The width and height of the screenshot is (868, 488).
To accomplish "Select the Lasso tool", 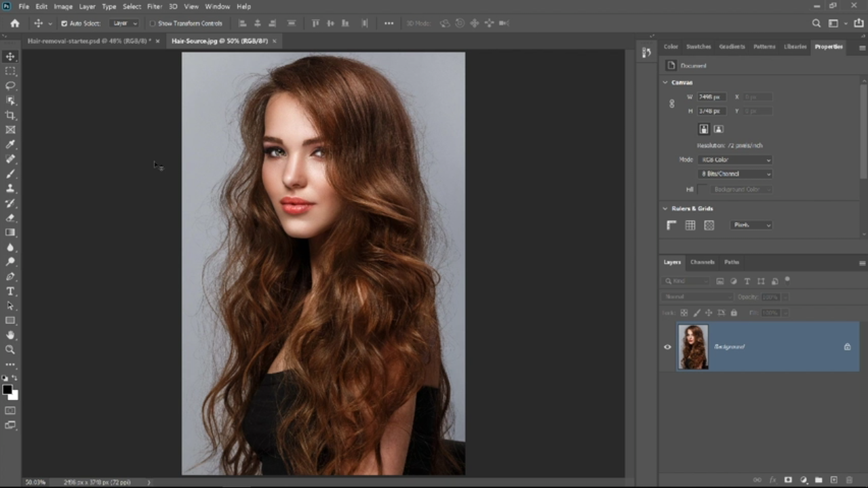I will [10, 85].
